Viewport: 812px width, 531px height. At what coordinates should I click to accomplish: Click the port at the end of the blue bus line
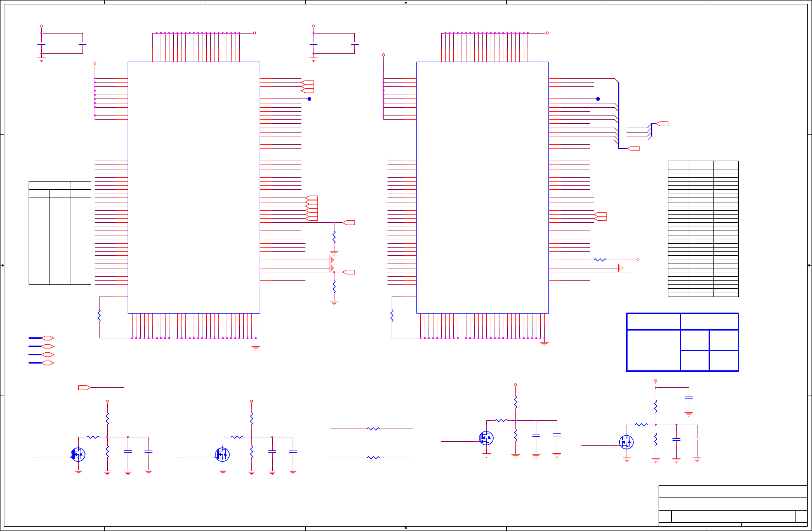click(633, 149)
